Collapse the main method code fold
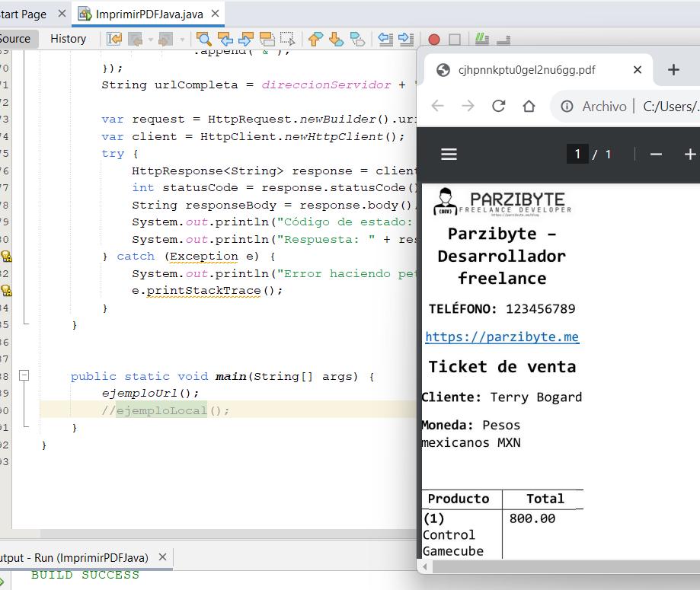 tap(24, 375)
